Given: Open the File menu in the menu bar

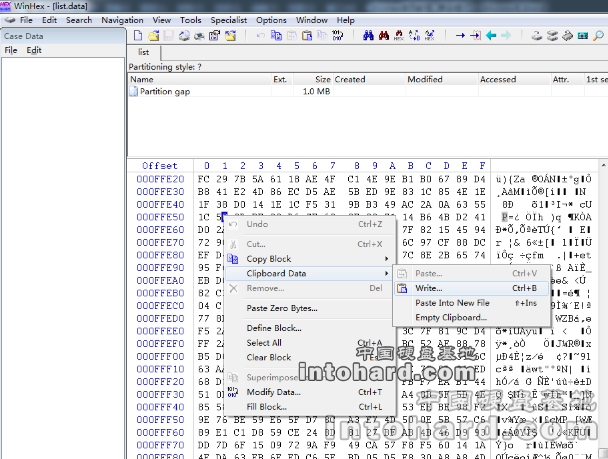Looking at the screenshot, I should 26,20.
